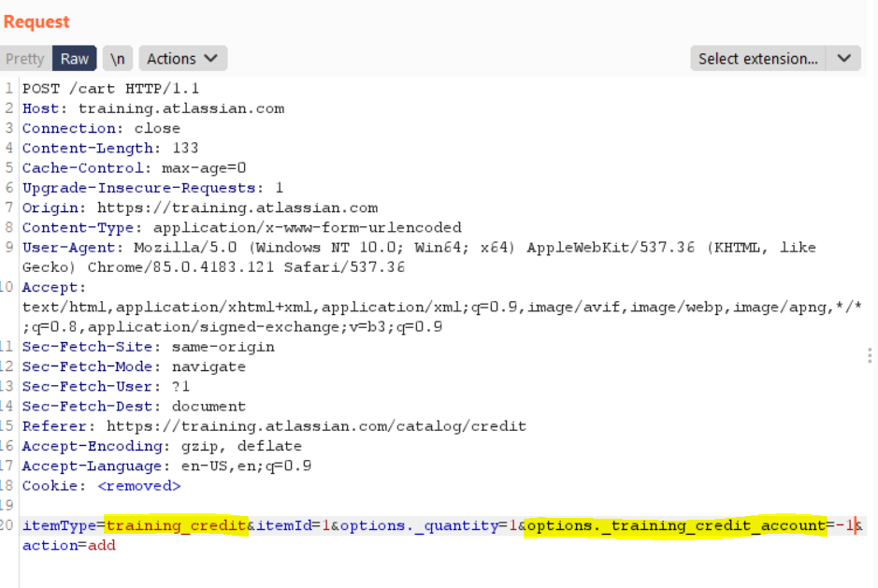Expand the chevron beside Select extension

843,59
